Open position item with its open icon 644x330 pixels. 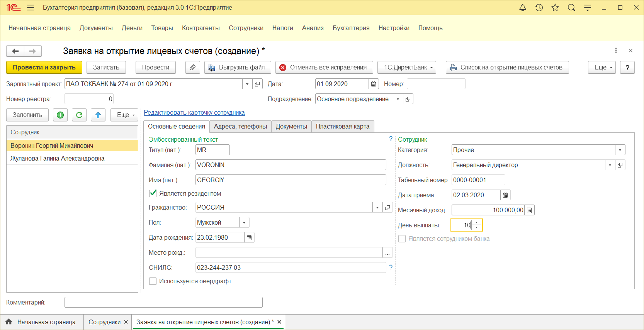[x=620, y=165]
